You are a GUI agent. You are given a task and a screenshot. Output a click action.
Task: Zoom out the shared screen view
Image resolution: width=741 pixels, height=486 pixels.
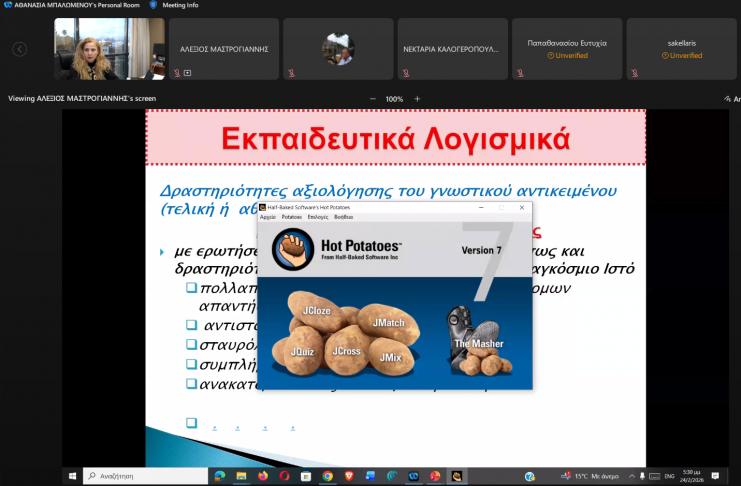point(373,99)
